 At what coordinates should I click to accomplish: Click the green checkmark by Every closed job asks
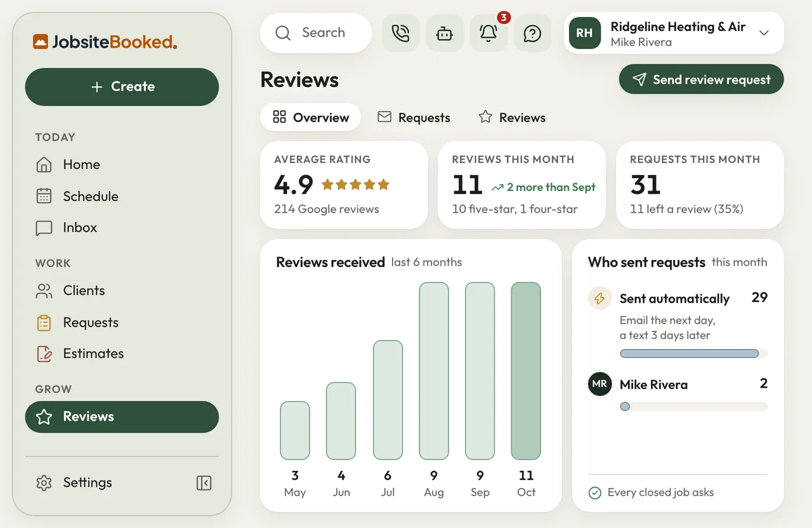click(594, 492)
